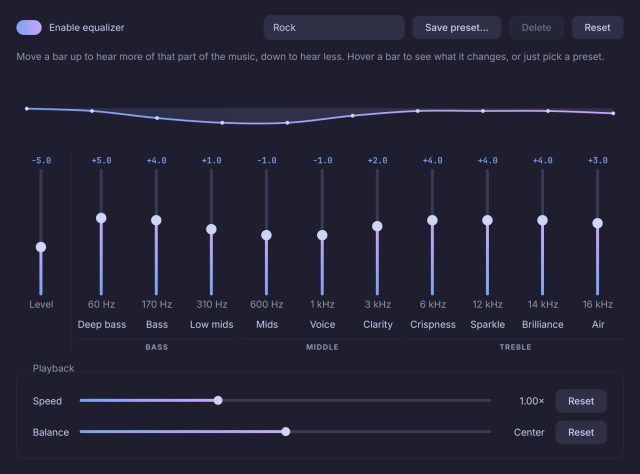Click the 14 kHz Brilliance slider handle
Viewport: 640px width, 474px height.
[x=542, y=220]
